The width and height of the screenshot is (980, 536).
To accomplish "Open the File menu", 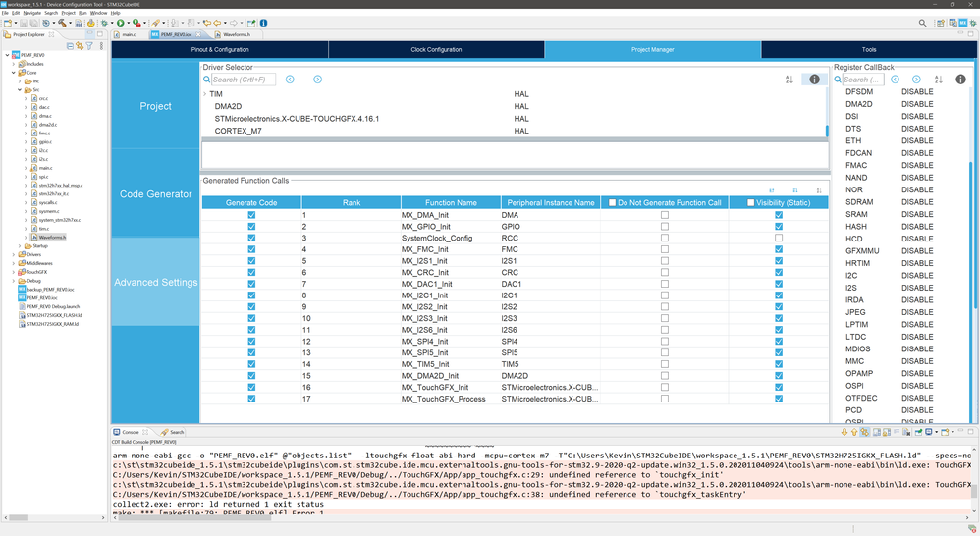I will [x=5, y=13].
